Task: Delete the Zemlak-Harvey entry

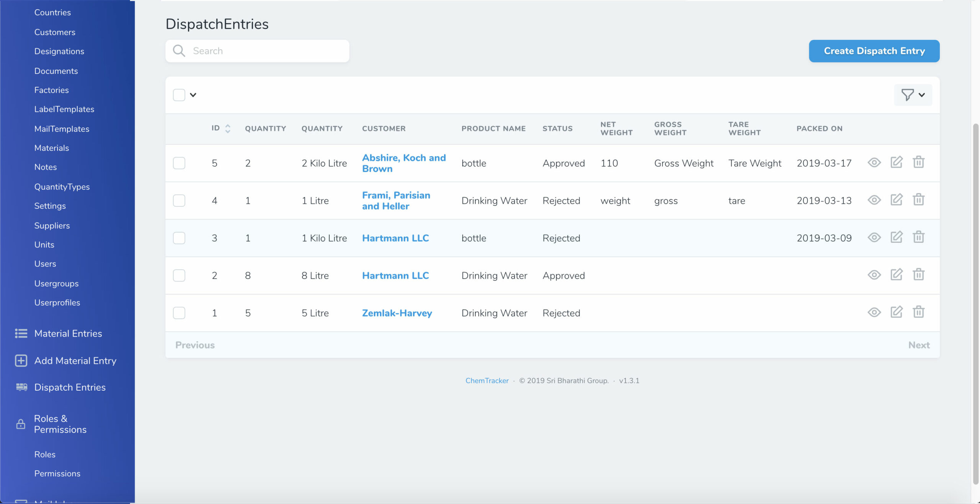Action: (918, 312)
